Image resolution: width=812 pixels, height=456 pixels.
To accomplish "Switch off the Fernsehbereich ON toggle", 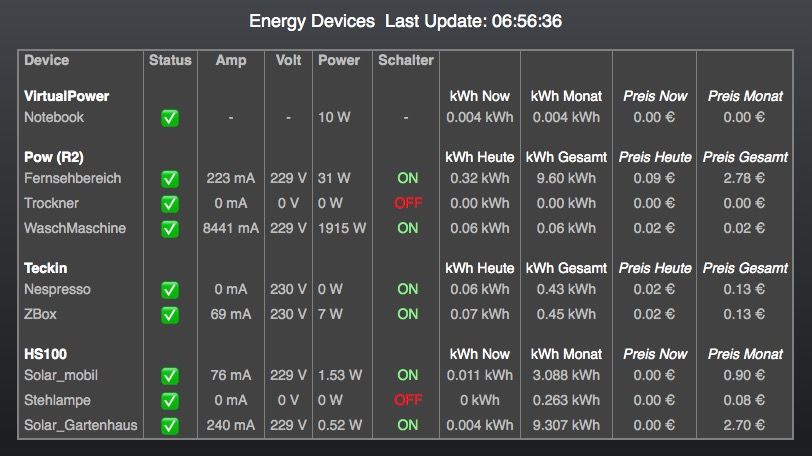I will point(408,178).
